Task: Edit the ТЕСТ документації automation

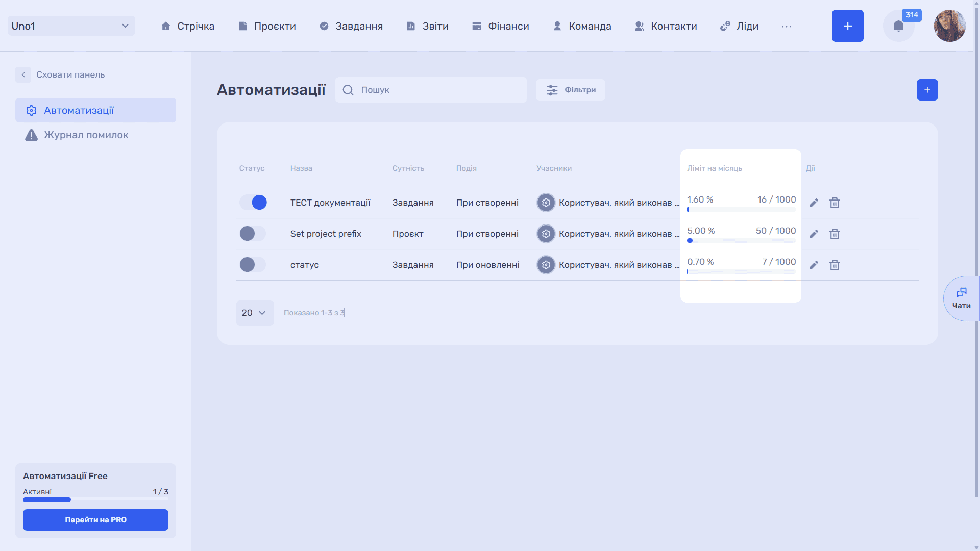Action: click(813, 203)
